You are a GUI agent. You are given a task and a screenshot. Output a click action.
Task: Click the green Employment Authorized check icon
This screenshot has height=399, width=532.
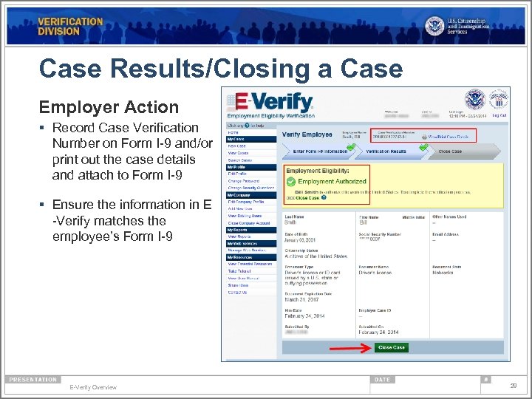click(x=291, y=182)
